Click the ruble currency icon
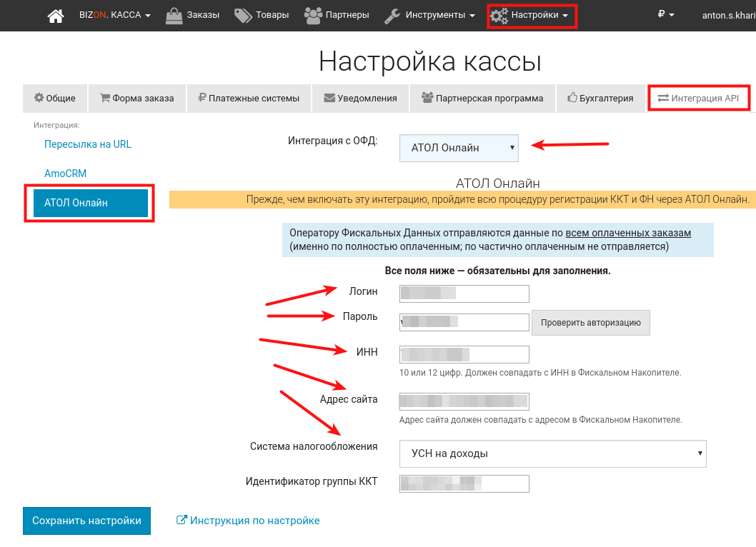 click(x=661, y=14)
